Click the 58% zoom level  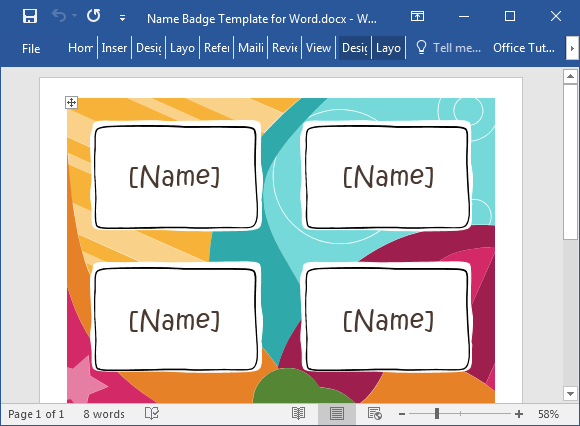coord(548,414)
